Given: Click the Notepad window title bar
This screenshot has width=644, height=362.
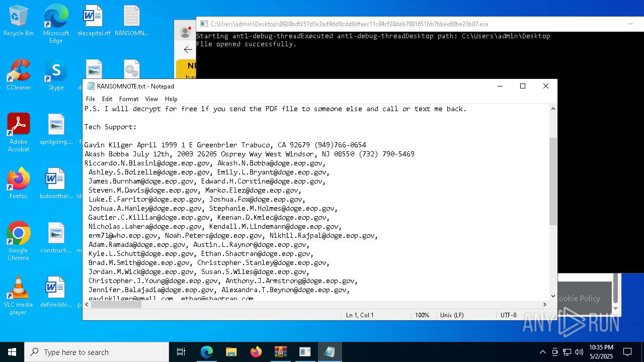Looking at the screenshot, I should point(287,86).
